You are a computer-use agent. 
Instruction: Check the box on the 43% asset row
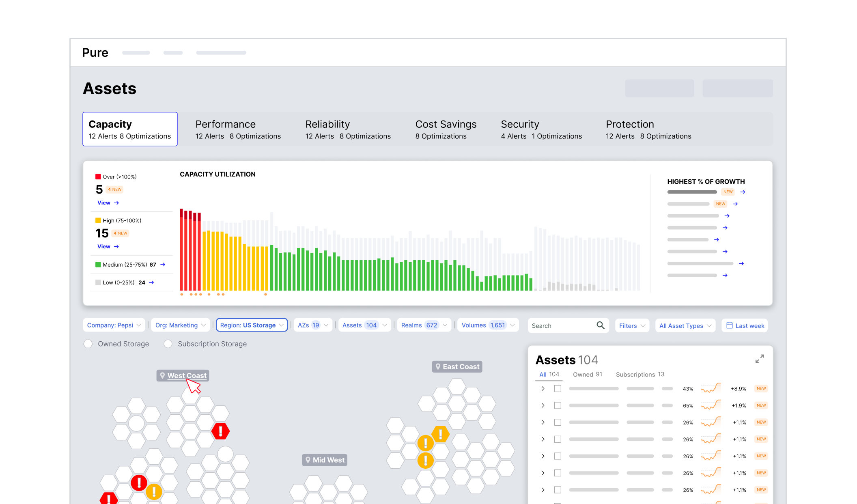click(558, 389)
